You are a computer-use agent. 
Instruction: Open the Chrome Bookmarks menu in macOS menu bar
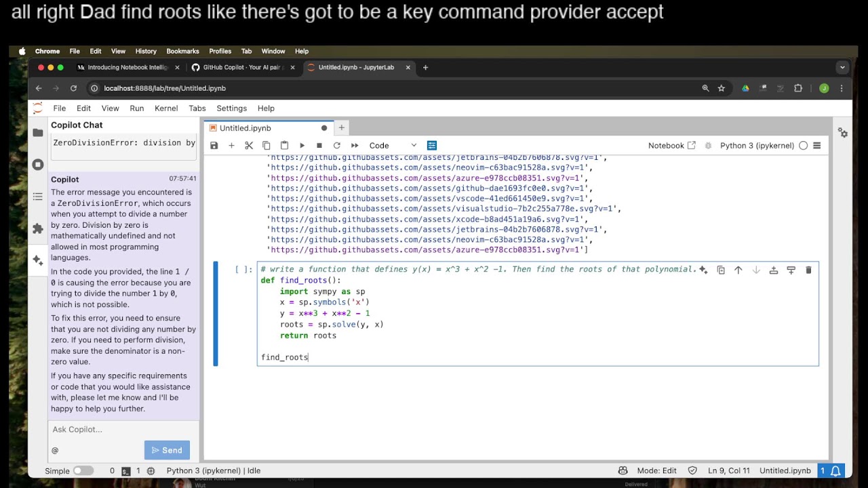[x=182, y=52]
